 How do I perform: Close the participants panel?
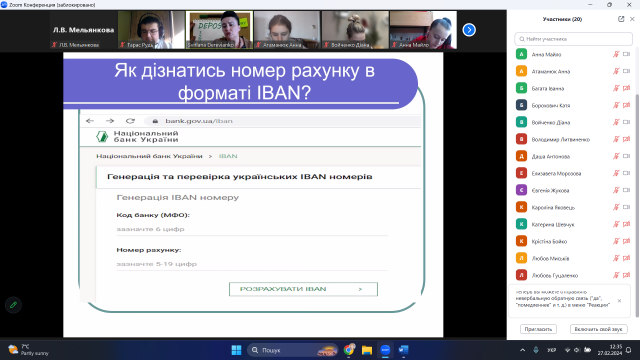pos(632,19)
